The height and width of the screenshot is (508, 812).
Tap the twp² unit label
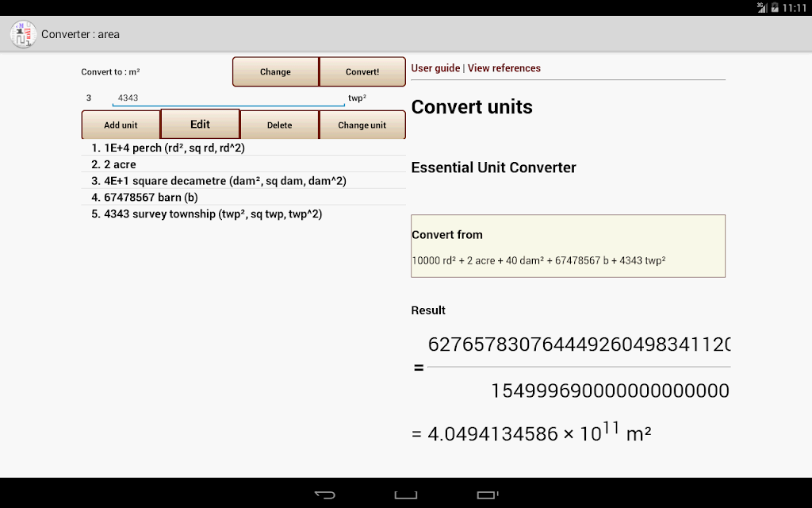coord(358,98)
